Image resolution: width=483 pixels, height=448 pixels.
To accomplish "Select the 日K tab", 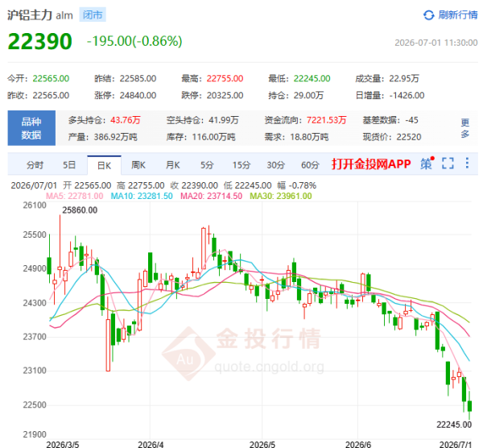I will (x=104, y=165).
